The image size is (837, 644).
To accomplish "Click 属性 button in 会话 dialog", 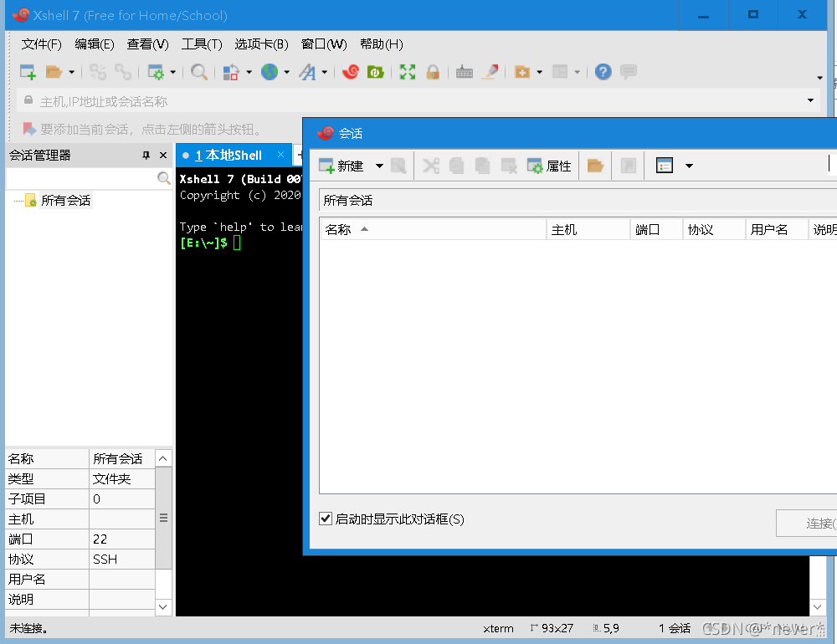I will click(549, 166).
